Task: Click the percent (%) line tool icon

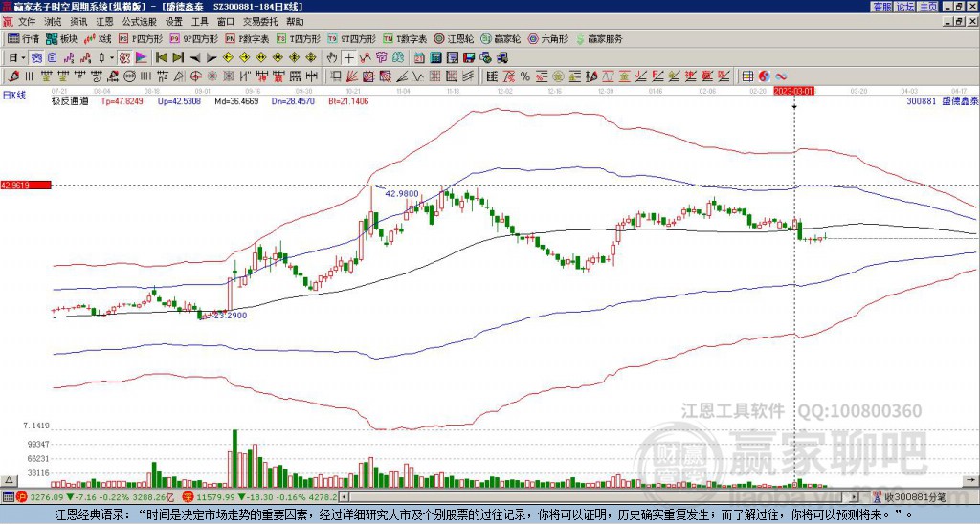Action: click(x=525, y=76)
